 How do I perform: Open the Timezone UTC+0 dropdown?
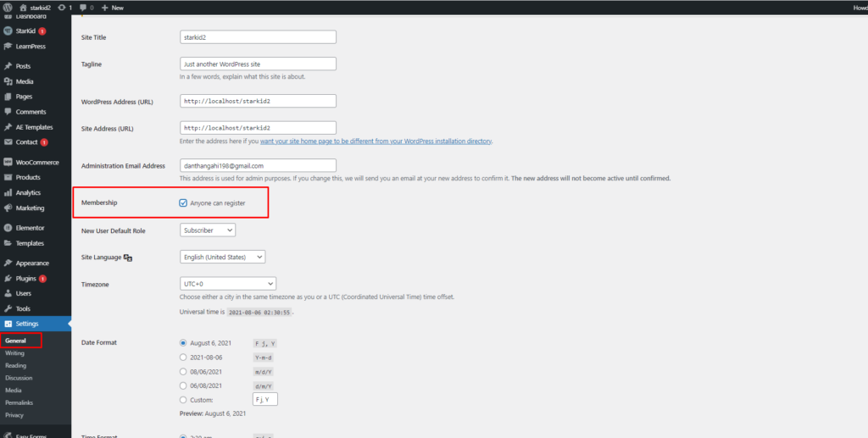tap(228, 284)
